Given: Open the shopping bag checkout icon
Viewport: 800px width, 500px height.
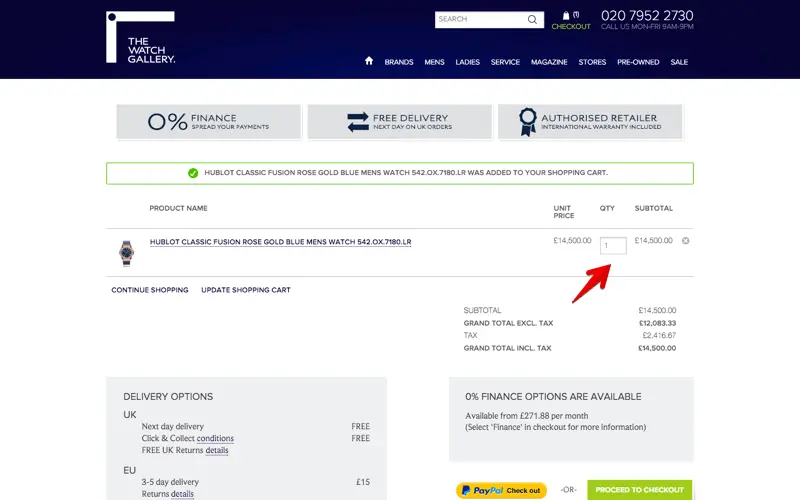Looking at the screenshot, I should (x=566, y=16).
